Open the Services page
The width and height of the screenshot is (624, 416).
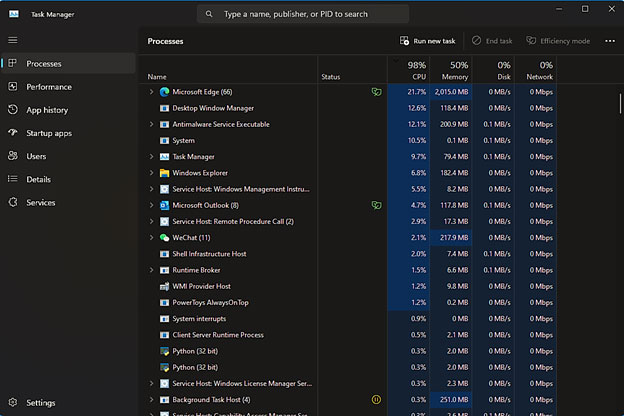tap(68, 202)
